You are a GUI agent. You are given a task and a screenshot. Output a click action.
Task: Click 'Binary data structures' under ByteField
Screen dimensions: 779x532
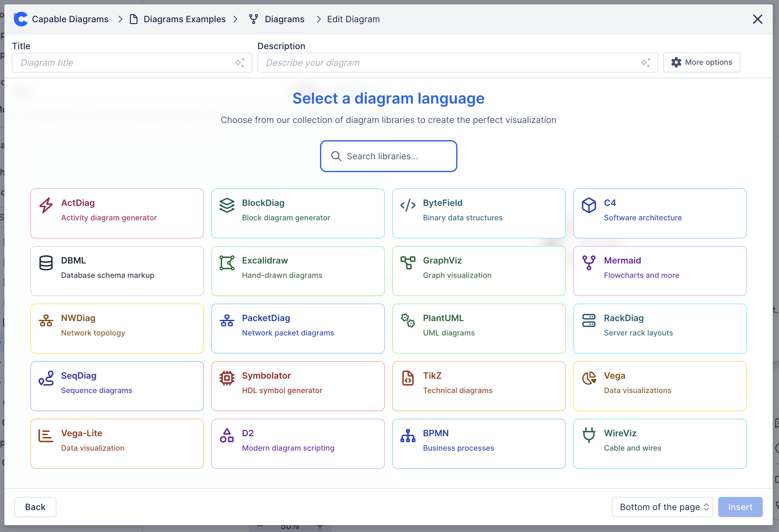click(462, 217)
